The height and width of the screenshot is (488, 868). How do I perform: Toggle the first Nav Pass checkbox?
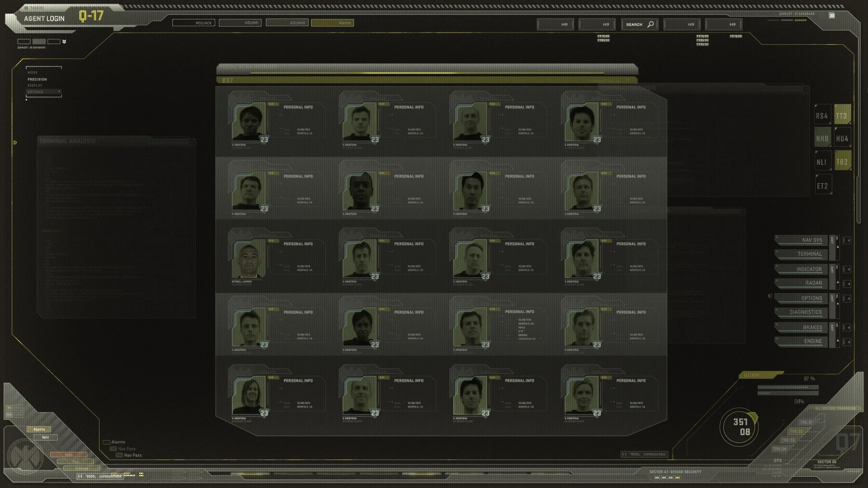[113, 449]
